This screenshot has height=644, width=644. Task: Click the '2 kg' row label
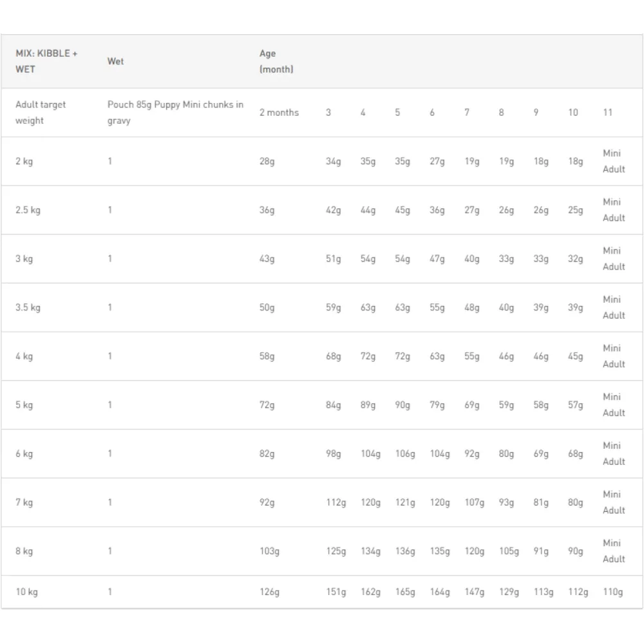point(24,161)
